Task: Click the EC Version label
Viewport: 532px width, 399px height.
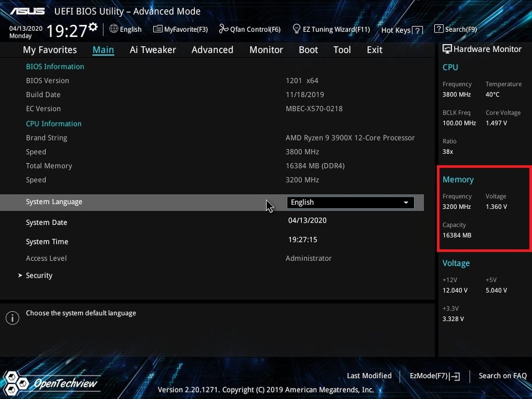Action: (x=43, y=109)
